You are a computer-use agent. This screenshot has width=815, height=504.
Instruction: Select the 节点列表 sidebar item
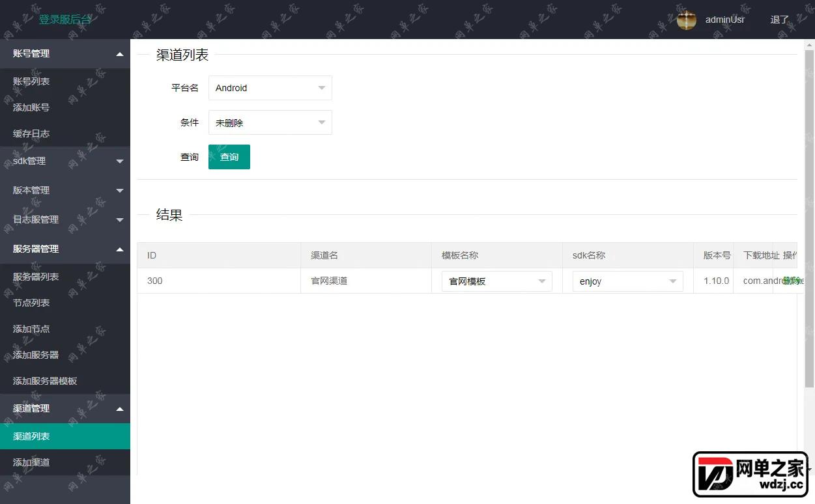[65, 303]
